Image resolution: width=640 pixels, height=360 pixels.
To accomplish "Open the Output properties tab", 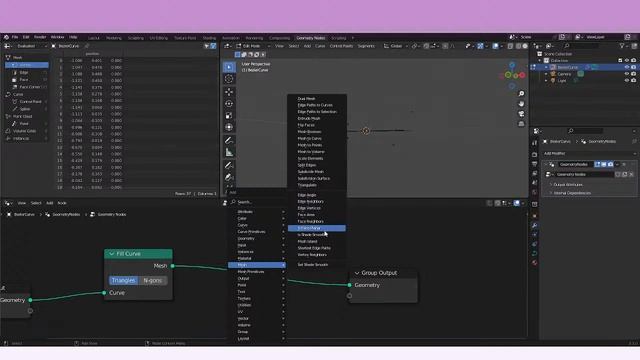I will pyautogui.click(x=535, y=164).
